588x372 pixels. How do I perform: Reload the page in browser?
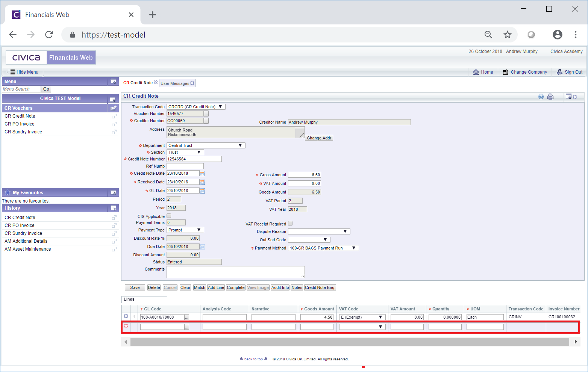point(49,35)
